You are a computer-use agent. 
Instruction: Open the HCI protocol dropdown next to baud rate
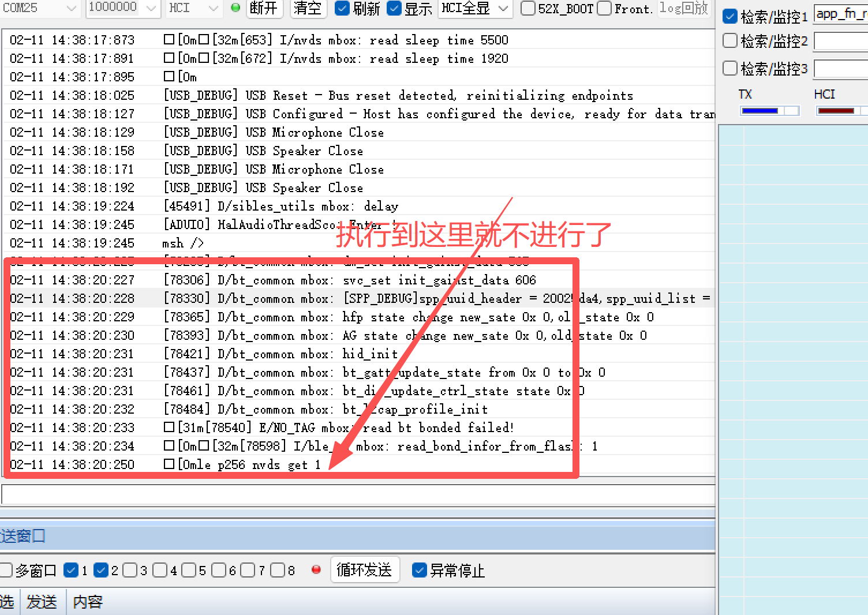tap(212, 9)
